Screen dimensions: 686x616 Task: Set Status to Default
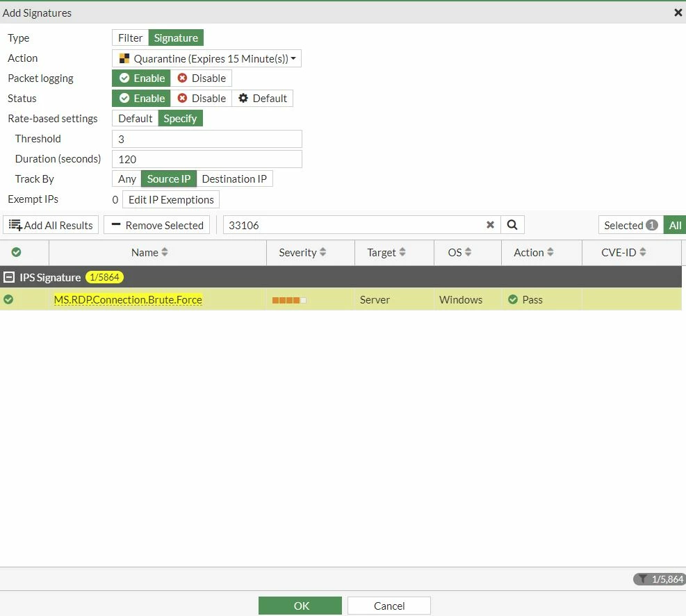263,99
